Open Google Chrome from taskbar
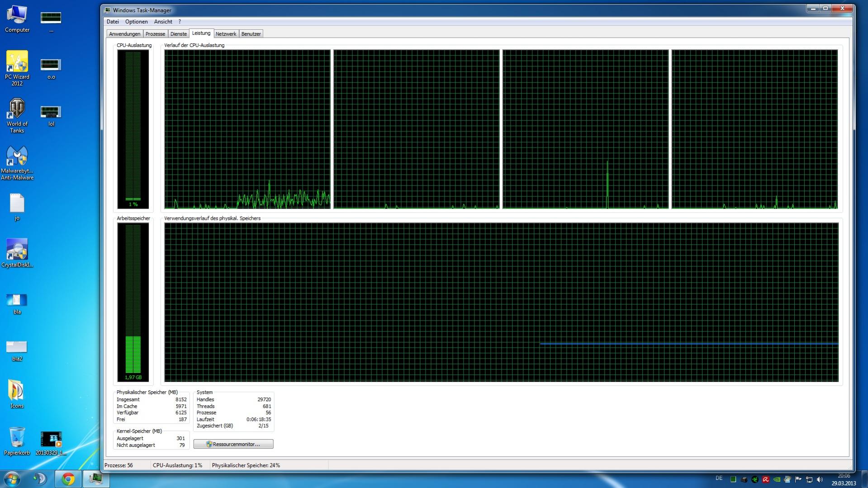The height and width of the screenshot is (488, 868). click(68, 479)
